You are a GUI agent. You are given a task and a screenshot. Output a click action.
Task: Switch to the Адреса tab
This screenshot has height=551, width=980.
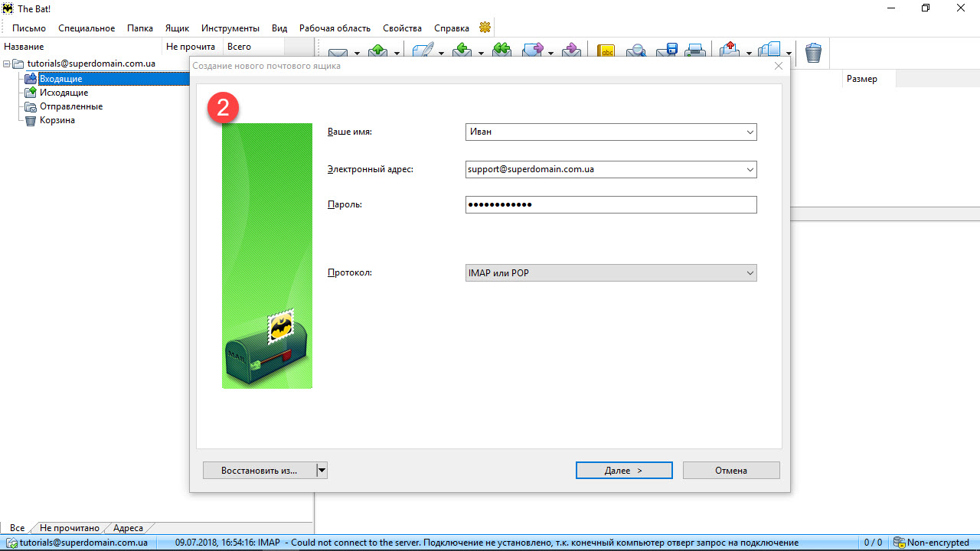(128, 528)
